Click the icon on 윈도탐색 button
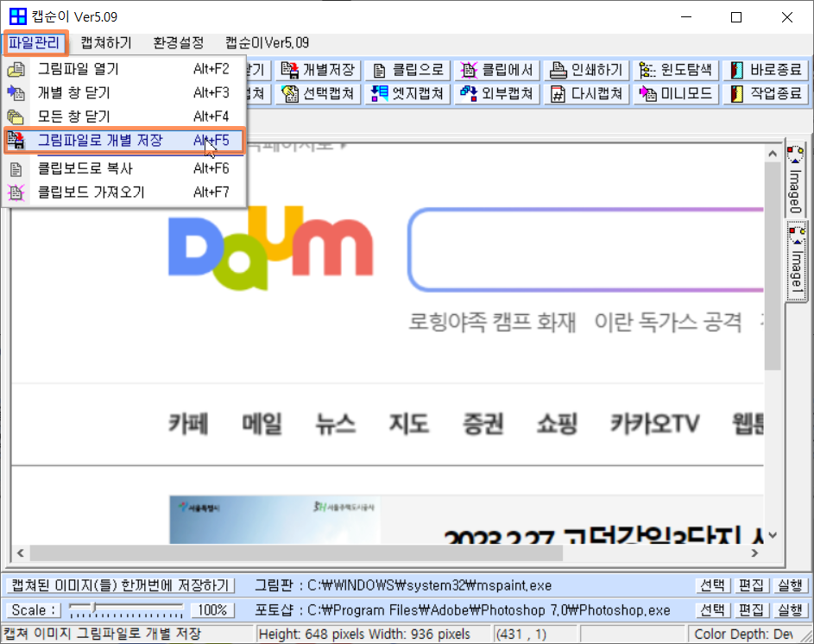This screenshot has height=644, width=814. pyautogui.click(x=647, y=70)
